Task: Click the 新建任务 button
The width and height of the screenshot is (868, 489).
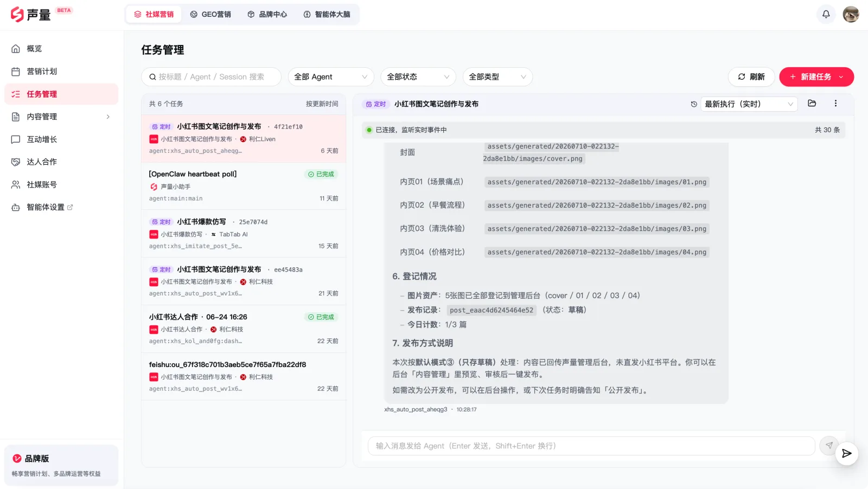Action: point(816,77)
